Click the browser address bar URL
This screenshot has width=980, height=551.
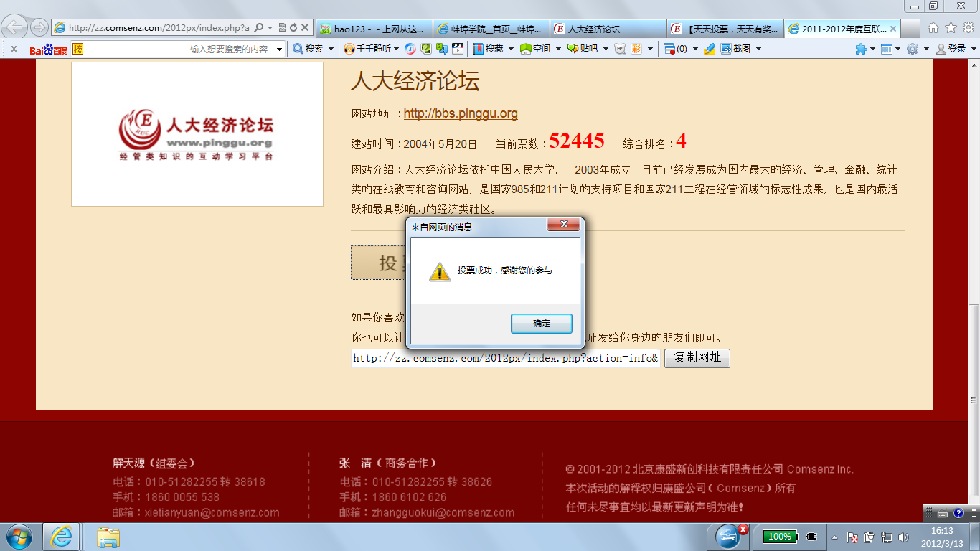pyautogui.click(x=159, y=28)
